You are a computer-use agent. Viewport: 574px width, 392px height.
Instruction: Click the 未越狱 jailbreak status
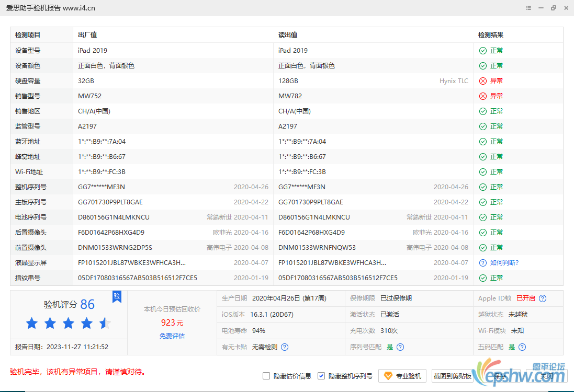click(x=518, y=315)
